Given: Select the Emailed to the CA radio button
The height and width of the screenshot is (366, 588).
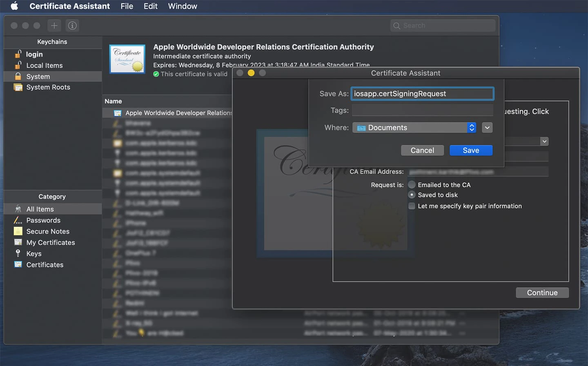Looking at the screenshot, I should point(412,184).
